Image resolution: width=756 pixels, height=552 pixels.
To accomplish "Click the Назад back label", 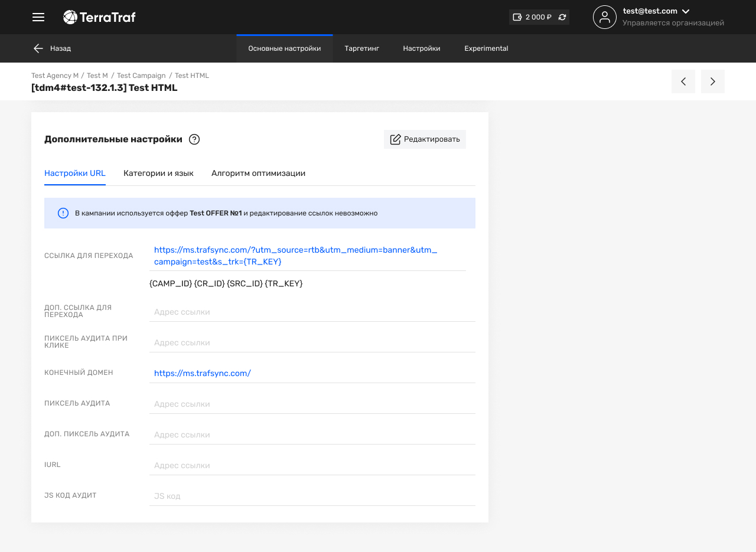I will 60,48.
